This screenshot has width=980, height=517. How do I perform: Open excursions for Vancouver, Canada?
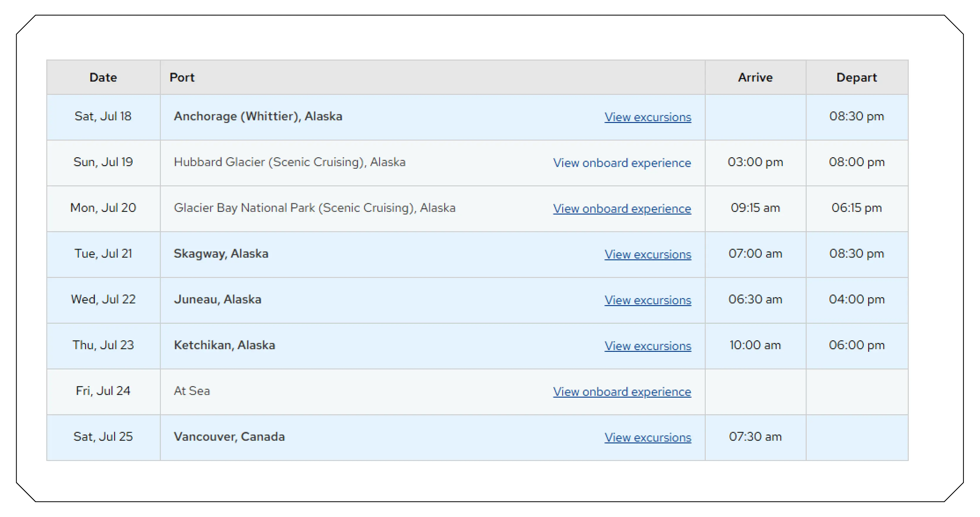pos(648,437)
